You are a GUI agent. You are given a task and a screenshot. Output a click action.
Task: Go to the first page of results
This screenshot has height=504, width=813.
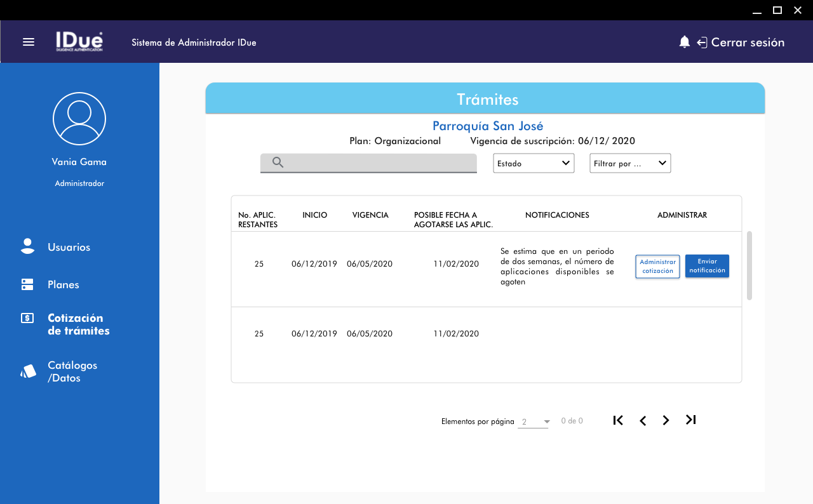618,420
